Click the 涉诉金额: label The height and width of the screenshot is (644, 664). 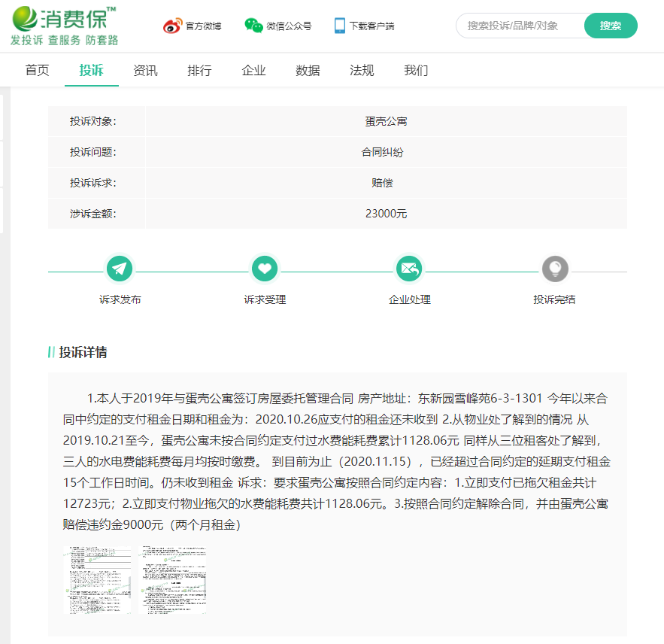[93, 214]
